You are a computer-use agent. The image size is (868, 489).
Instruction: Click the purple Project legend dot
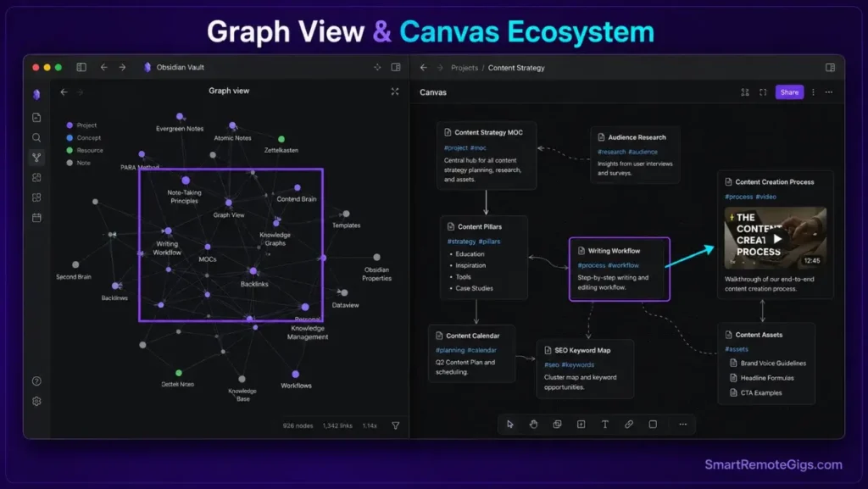[70, 125]
